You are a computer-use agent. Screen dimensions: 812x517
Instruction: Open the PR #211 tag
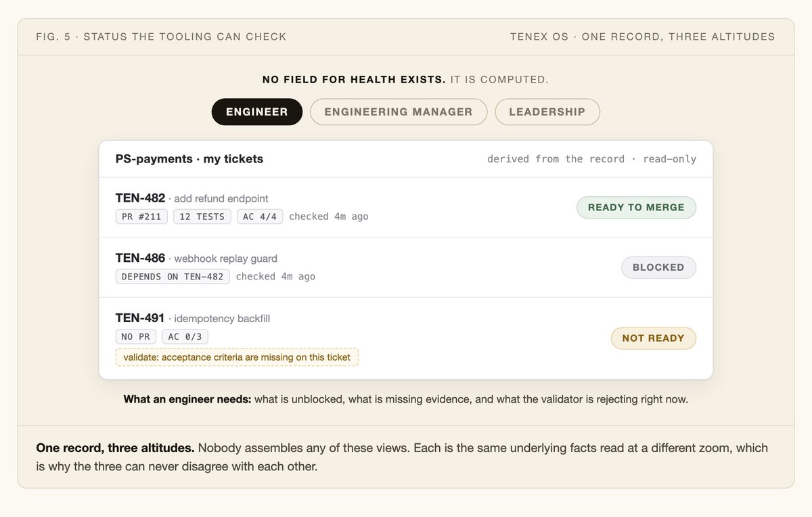[x=142, y=217]
